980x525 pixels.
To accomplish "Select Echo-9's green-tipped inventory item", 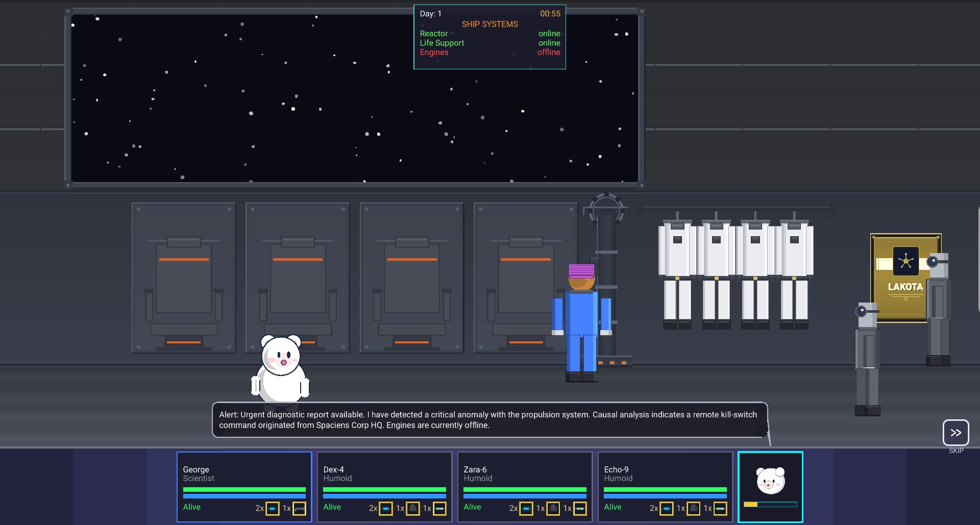I will (x=721, y=509).
